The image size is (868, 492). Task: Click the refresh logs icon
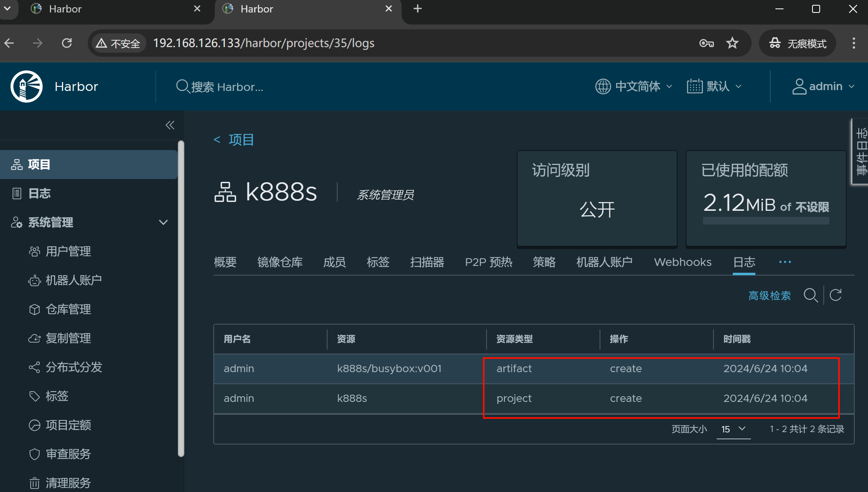click(836, 295)
